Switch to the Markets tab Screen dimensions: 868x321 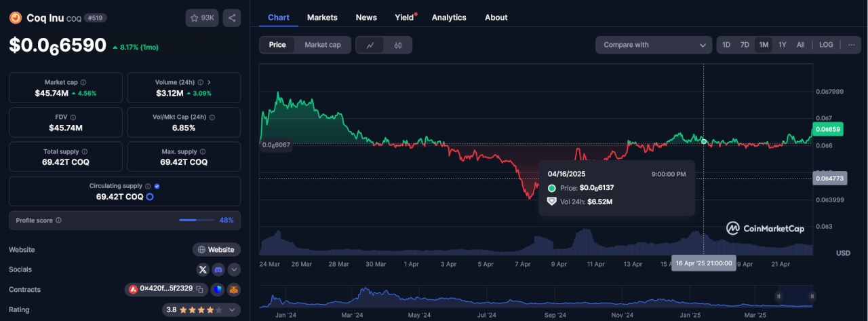click(x=322, y=18)
